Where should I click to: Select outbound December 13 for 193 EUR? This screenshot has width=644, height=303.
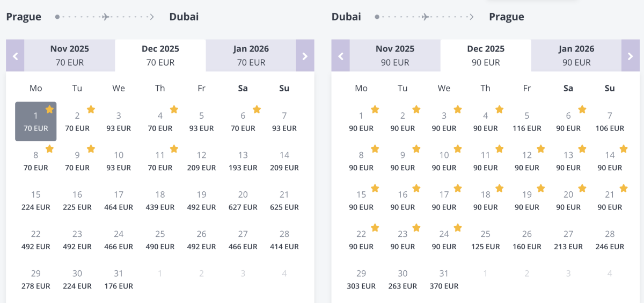(x=243, y=161)
